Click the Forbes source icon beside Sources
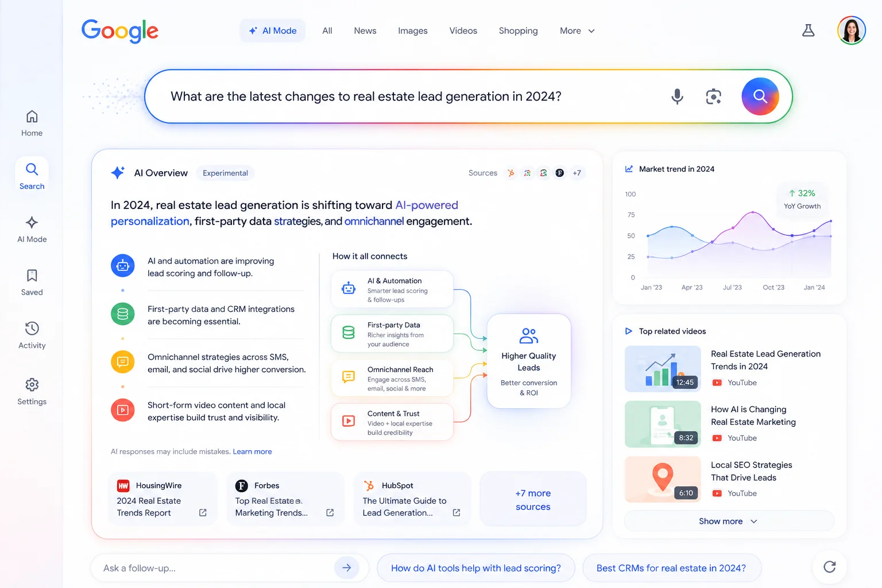The width and height of the screenshot is (882, 588). pos(559,173)
